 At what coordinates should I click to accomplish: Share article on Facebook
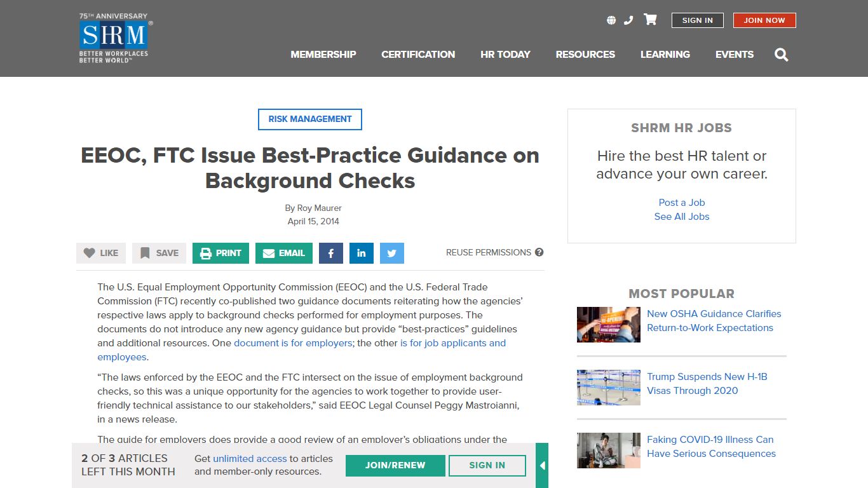click(331, 253)
